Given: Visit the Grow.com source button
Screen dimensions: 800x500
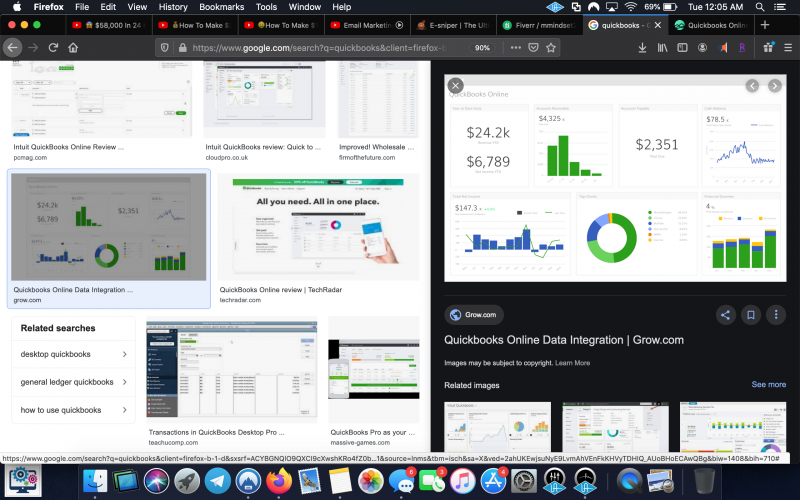Looking at the screenshot, I should coord(474,315).
